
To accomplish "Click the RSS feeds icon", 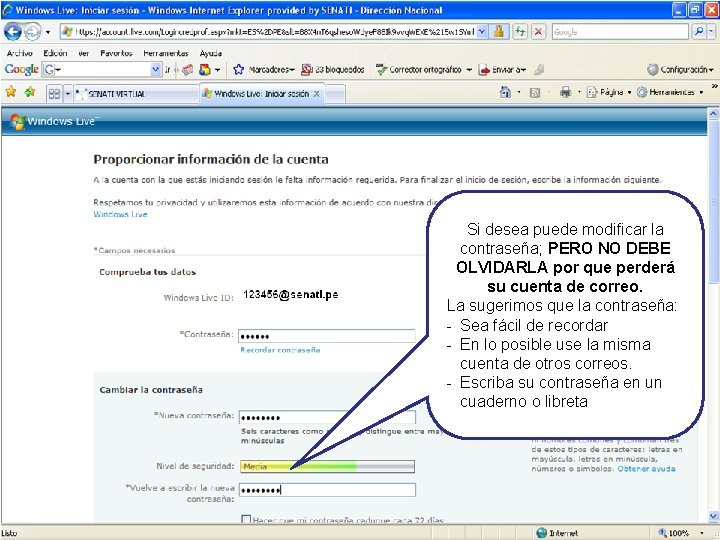I will click(535, 93).
